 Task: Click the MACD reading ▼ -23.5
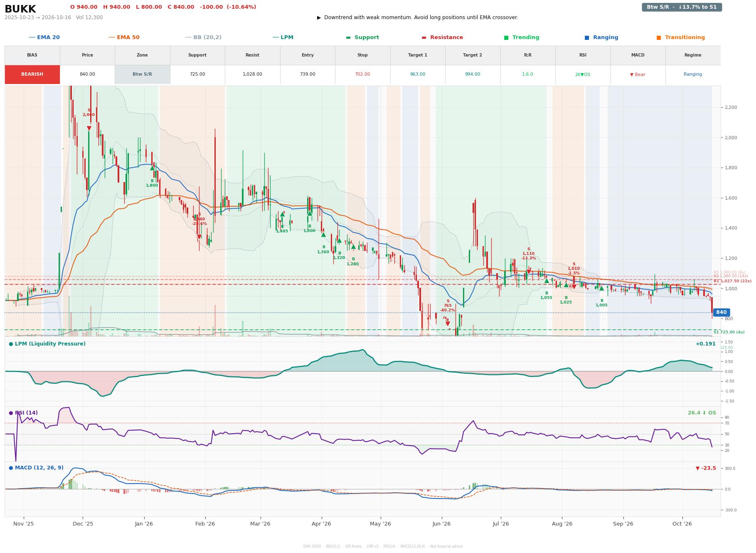[706, 468]
